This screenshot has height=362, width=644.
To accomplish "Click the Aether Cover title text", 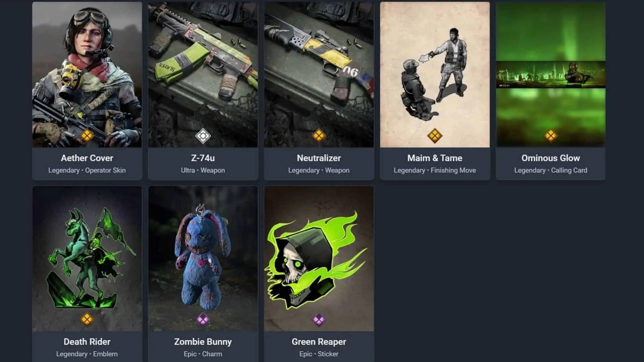I will 87,158.
